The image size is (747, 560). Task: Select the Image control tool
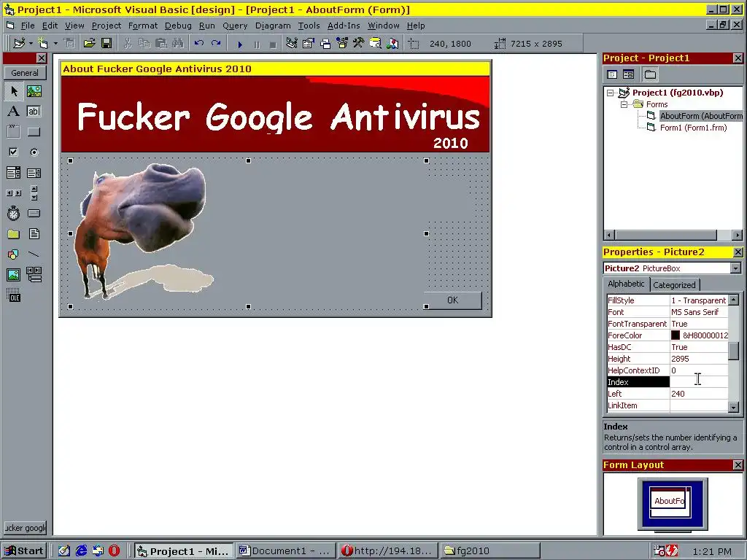pos(13,275)
